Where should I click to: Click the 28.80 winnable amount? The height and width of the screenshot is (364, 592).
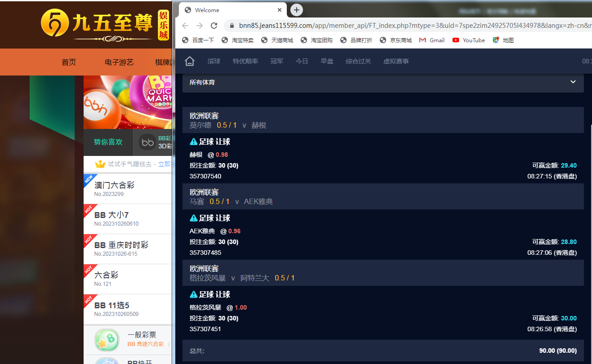click(569, 242)
